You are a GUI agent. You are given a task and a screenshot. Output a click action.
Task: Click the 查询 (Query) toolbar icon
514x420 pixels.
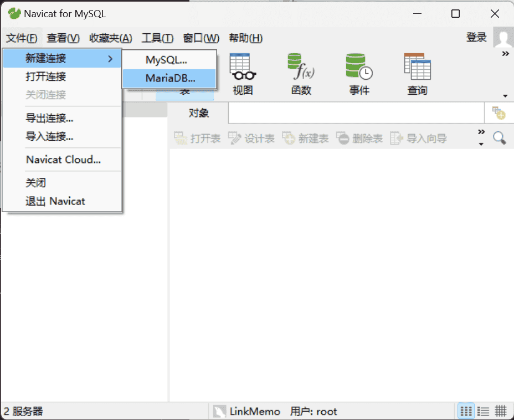click(417, 72)
